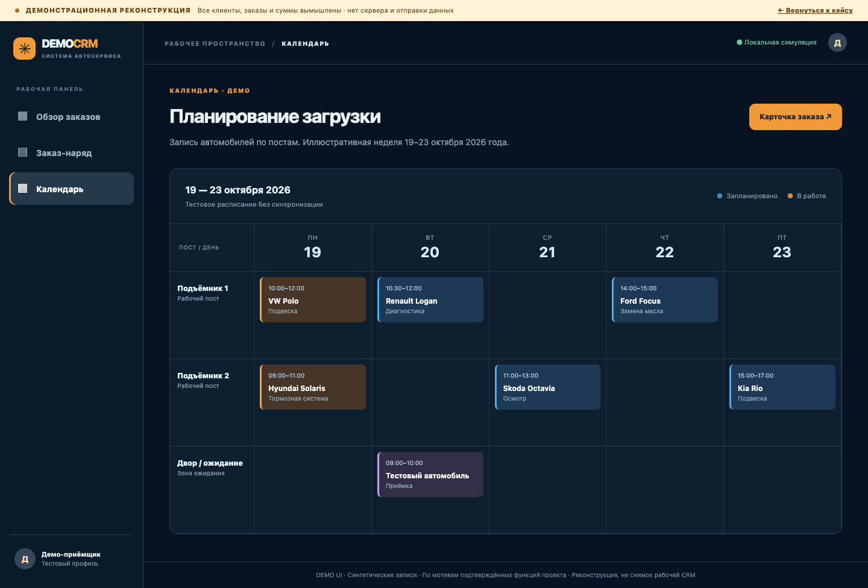Select Monday 19 column header

pos(313,248)
